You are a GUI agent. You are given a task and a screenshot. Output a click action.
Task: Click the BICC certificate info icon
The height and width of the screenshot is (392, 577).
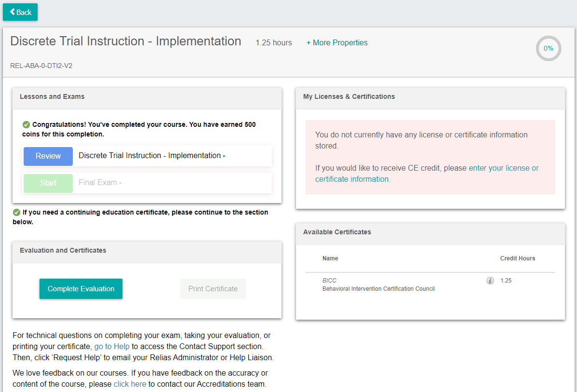click(490, 281)
